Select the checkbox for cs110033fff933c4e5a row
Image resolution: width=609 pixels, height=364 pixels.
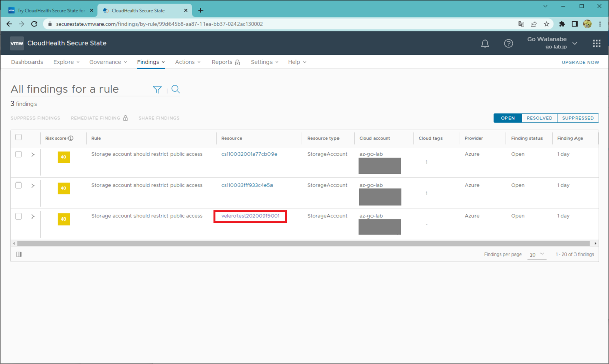(x=19, y=185)
